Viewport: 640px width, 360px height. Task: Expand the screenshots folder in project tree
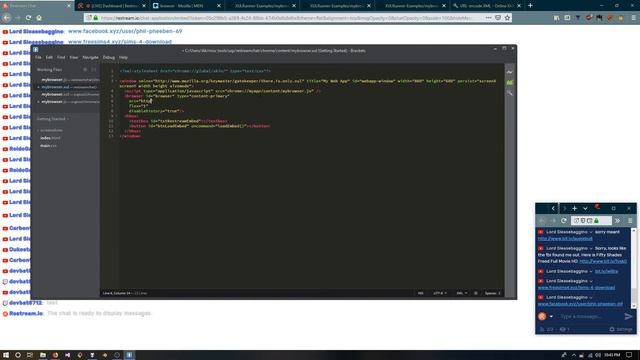coord(51,130)
